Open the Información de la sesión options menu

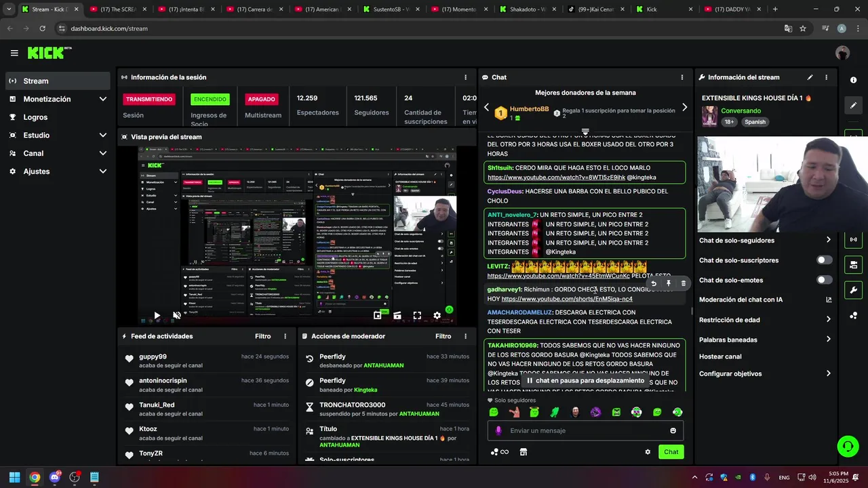coord(465,77)
